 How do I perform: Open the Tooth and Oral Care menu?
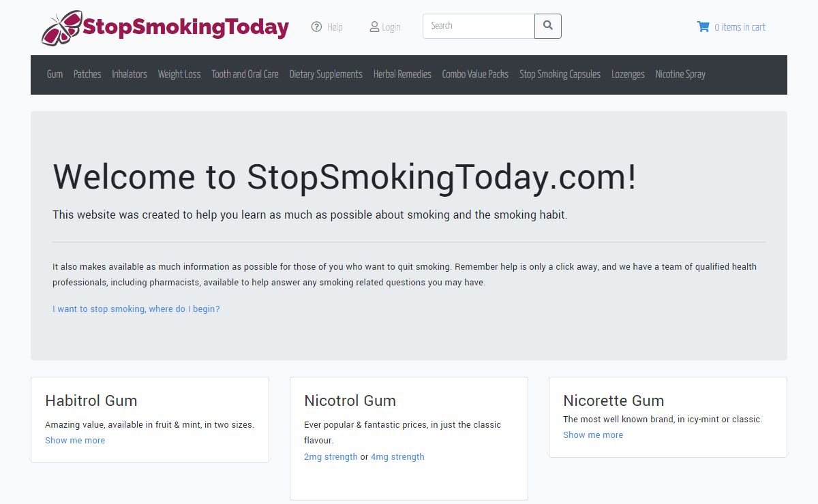click(245, 74)
